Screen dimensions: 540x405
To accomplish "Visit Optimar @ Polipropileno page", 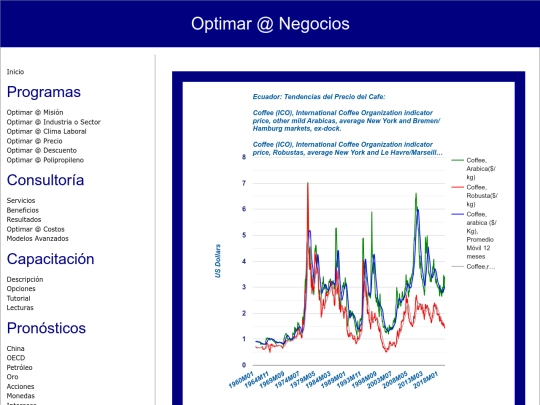I will (x=45, y=160).
